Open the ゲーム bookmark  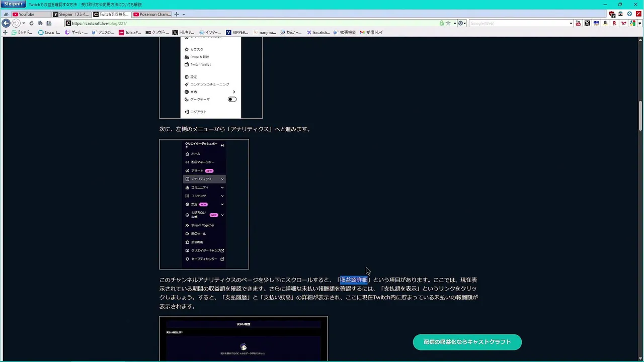click(76, 32)
